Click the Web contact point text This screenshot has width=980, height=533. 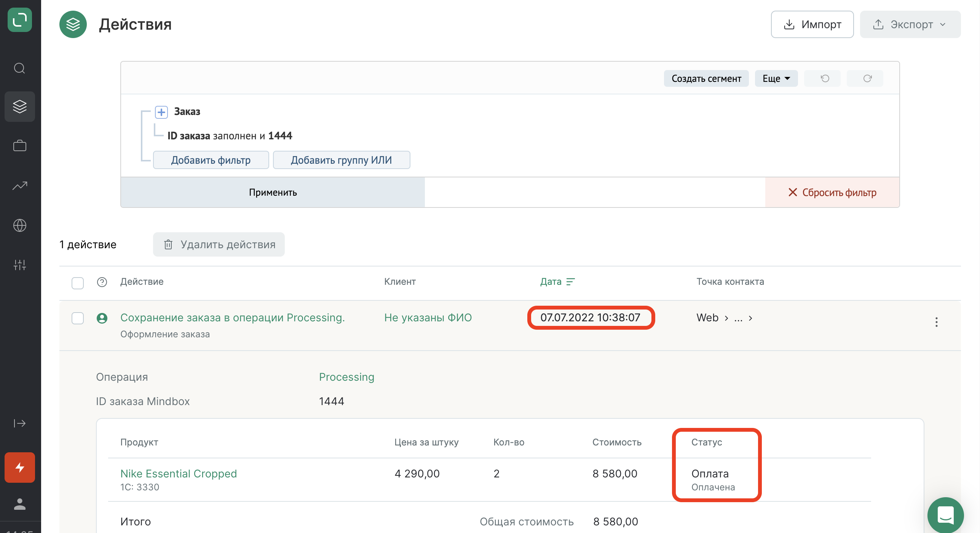coord(707,318)
